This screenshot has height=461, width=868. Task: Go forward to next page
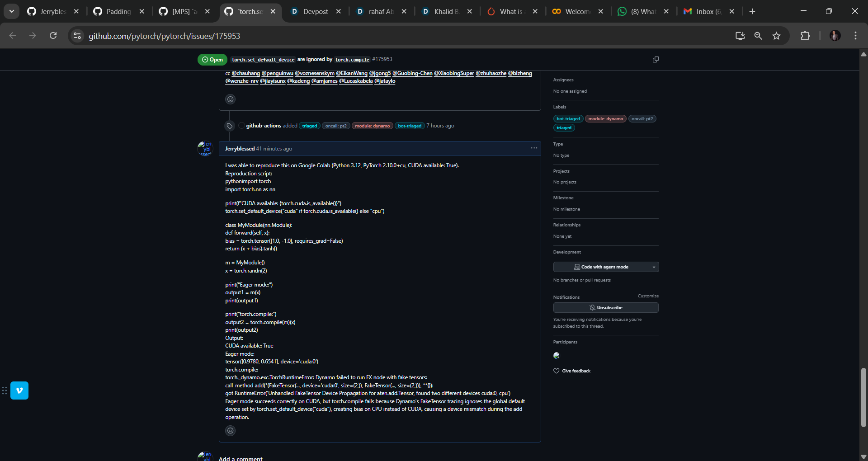(x=33, y=36)
